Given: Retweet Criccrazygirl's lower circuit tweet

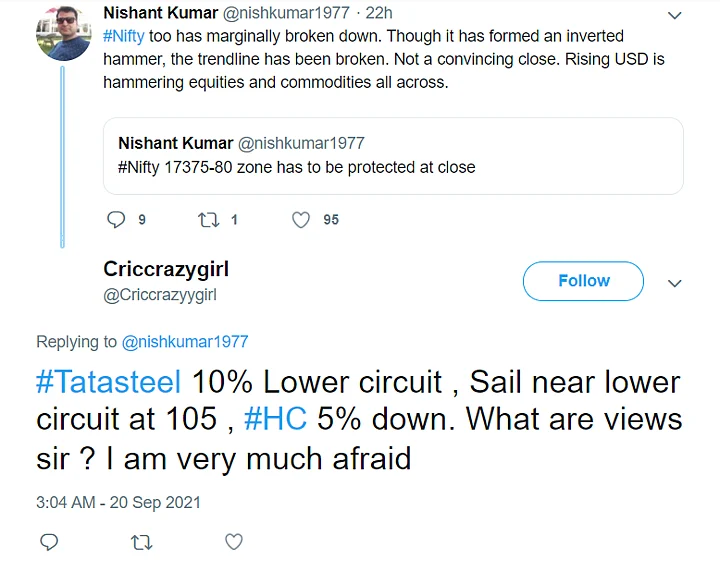Looking at the screenshot, I should tap(141, 543).
